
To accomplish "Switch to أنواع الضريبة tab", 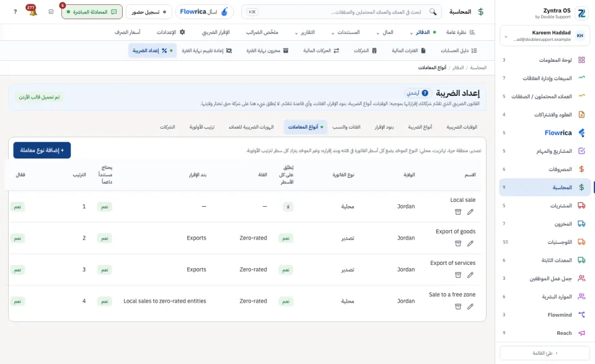I will (x=420, y=127).
